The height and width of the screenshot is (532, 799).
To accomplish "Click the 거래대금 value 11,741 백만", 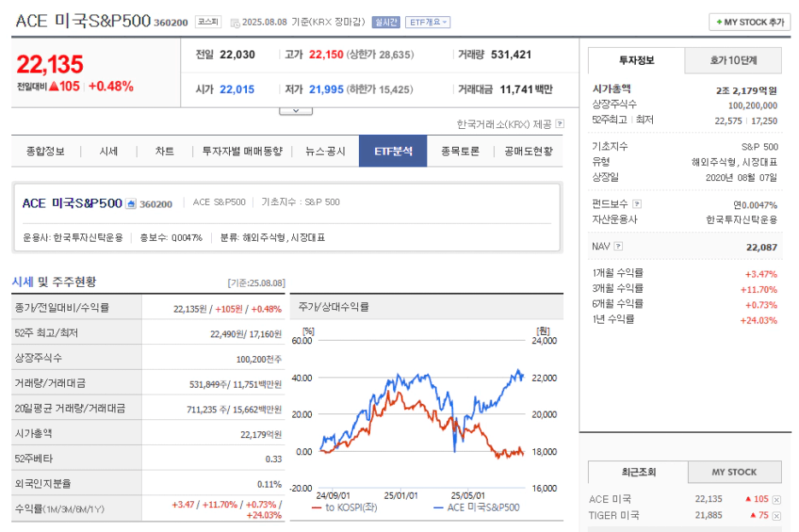I will [x=526, y=90].
